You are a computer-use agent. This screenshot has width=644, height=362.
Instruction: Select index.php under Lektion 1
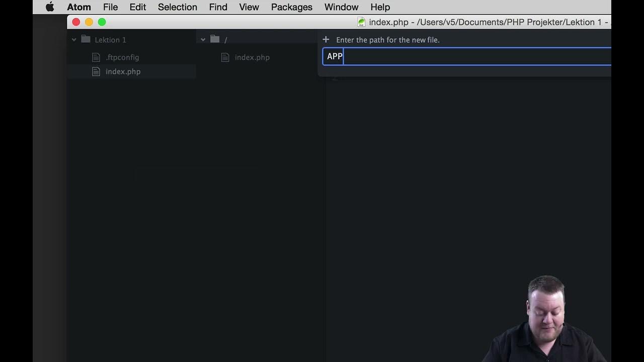coord(123,71)
